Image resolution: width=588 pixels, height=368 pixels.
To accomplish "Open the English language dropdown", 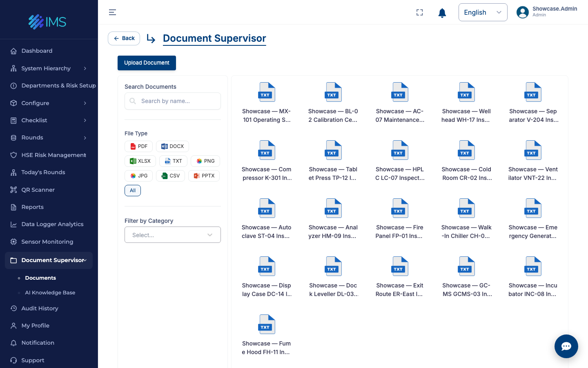I will pos(483,12).
